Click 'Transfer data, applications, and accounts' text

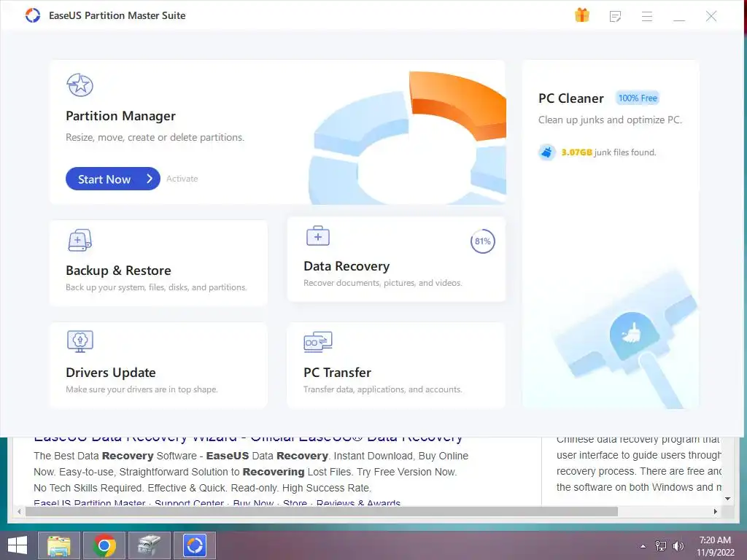tap(382, 389)
